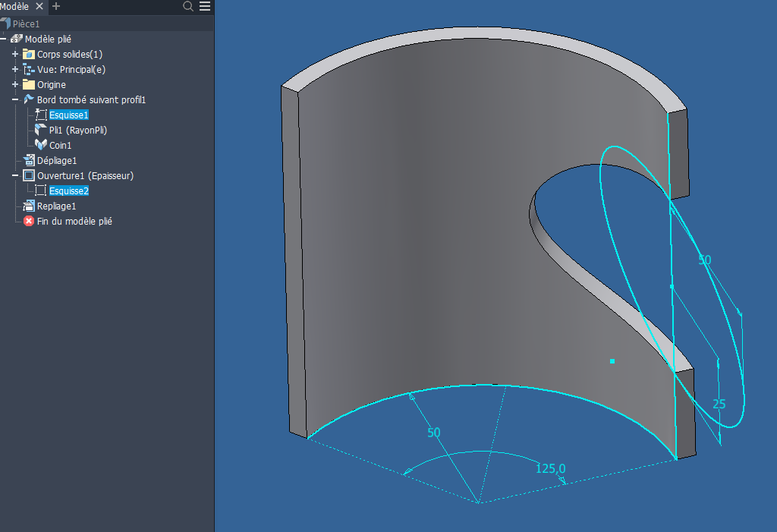Click the 125,0 angle dimension
The image size is (777, 532).
pos(551,468)
